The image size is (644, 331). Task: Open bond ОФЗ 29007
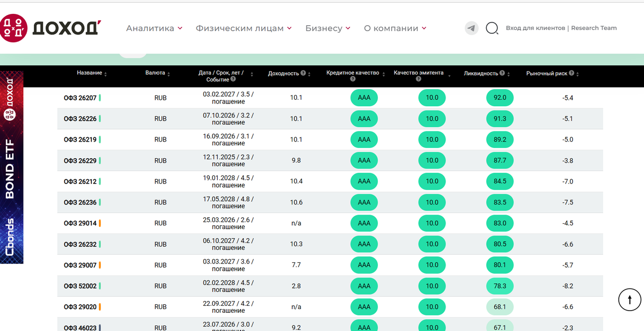click(x=80, y=265)
